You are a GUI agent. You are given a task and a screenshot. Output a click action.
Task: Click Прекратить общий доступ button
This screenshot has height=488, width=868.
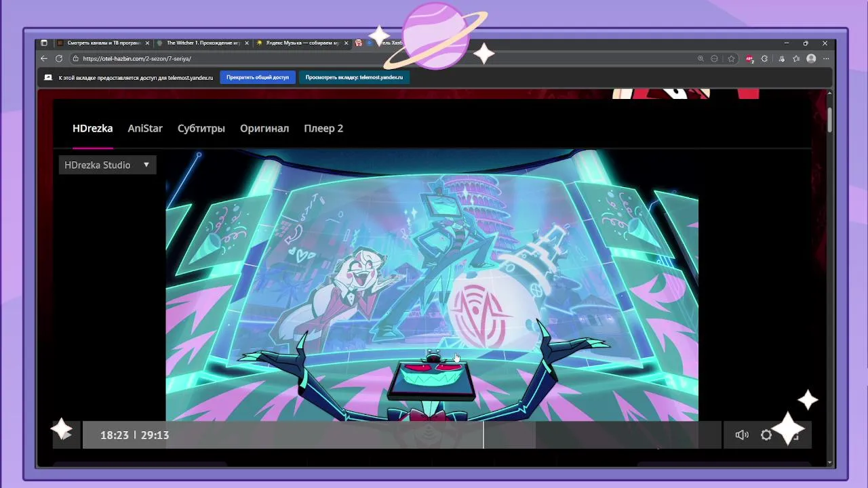(x=258, y=77)
